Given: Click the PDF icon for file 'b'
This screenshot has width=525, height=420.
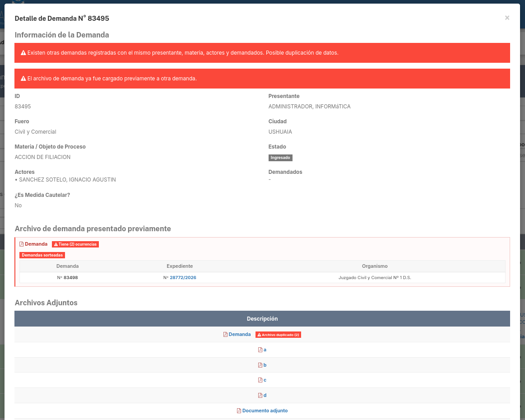Looking at the screenshot, I should (260, 365).
